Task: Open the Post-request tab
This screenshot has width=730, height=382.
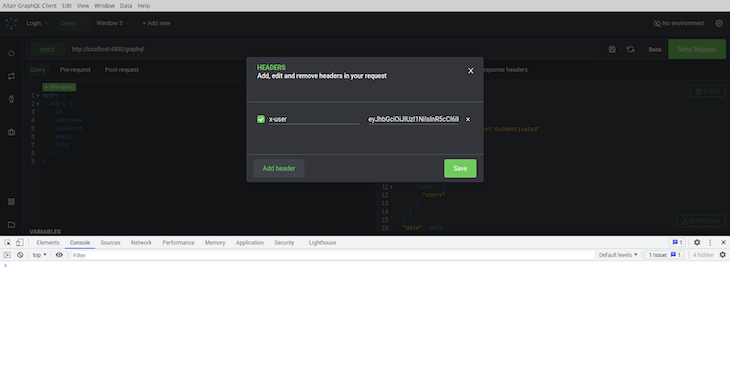Action: [x=122, y=70]
